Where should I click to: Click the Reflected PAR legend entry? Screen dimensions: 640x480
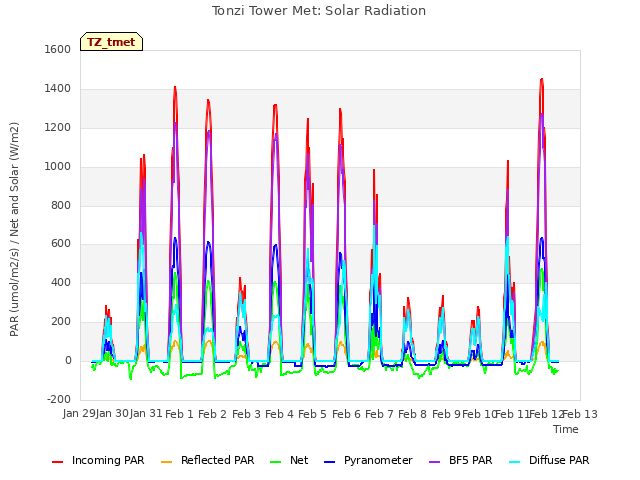point(208,460)
